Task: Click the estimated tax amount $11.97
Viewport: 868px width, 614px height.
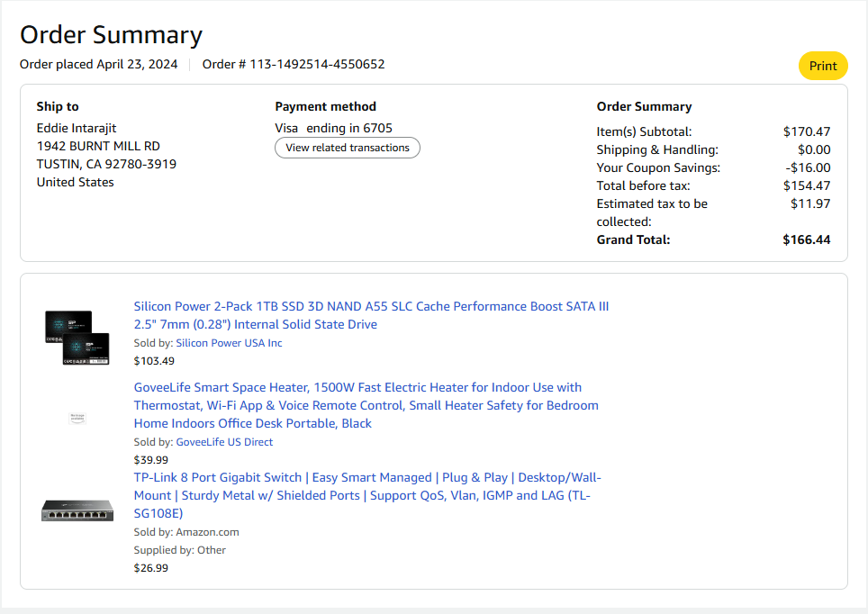Action: [810, 203]
